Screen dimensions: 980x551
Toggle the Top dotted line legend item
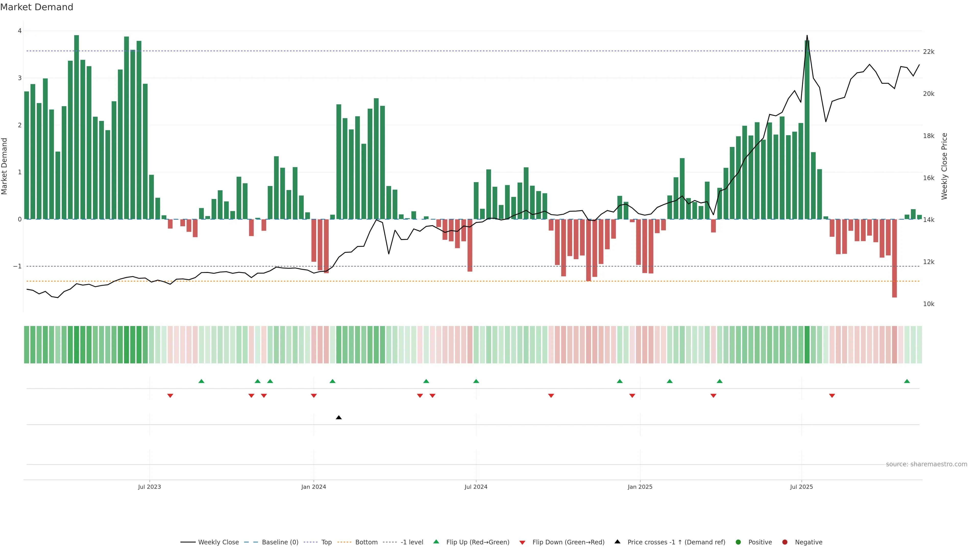(326, 542)
